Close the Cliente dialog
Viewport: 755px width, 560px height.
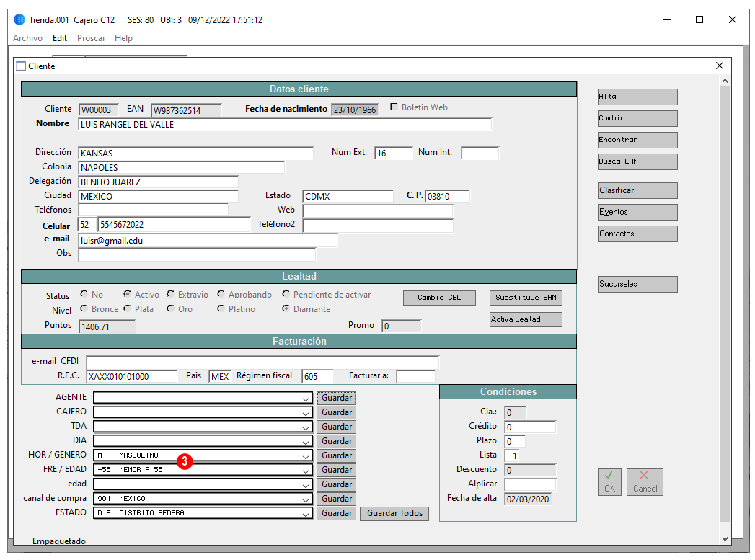pyautogui.click(x=720, y=66)
